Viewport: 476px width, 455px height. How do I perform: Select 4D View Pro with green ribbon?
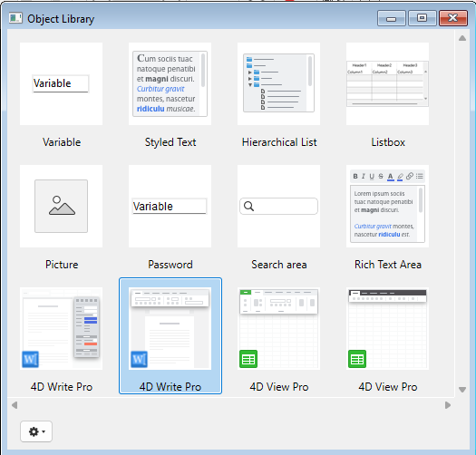(278, 328)
